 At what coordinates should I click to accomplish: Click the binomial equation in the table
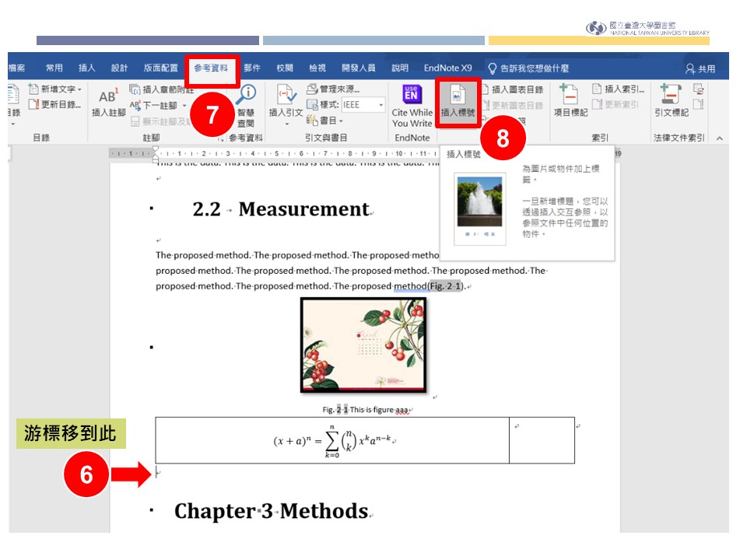(333, 441)
